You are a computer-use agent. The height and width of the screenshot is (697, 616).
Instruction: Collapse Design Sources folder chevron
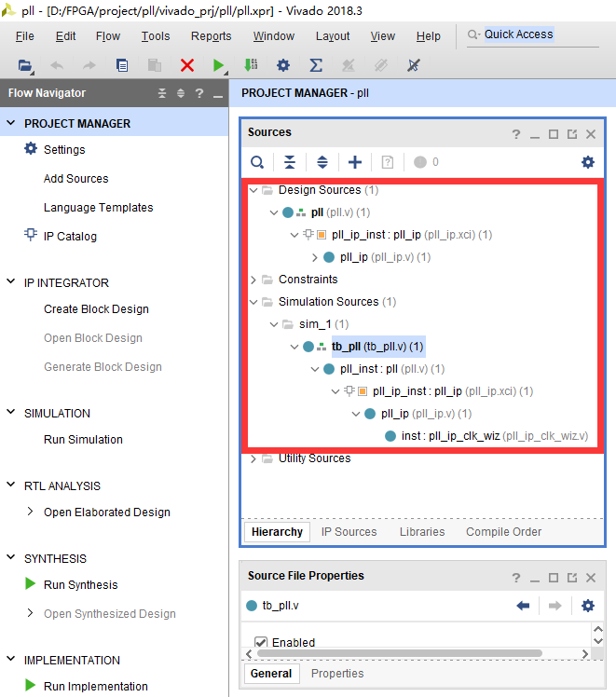(253, 190)
